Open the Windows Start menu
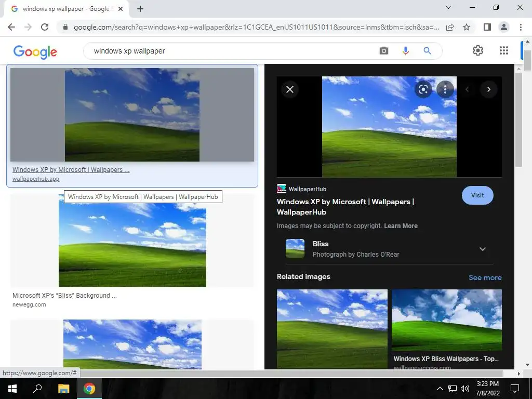 (12, 389)
